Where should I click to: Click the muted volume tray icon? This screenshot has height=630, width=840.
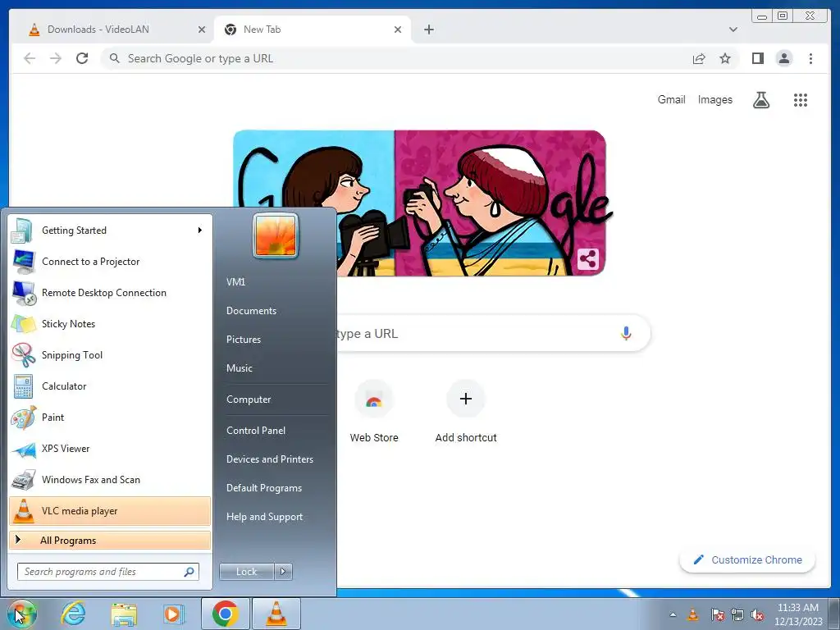point(757,615)
